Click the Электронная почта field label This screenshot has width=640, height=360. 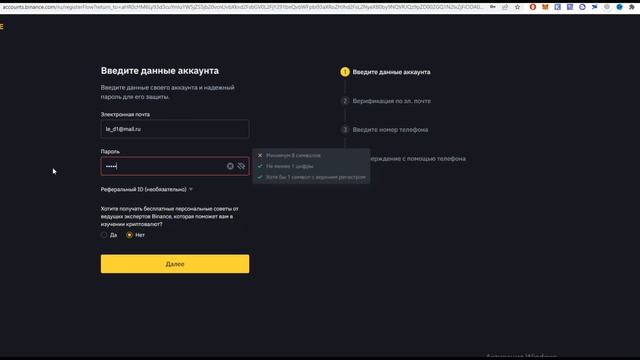pos(125,114)
